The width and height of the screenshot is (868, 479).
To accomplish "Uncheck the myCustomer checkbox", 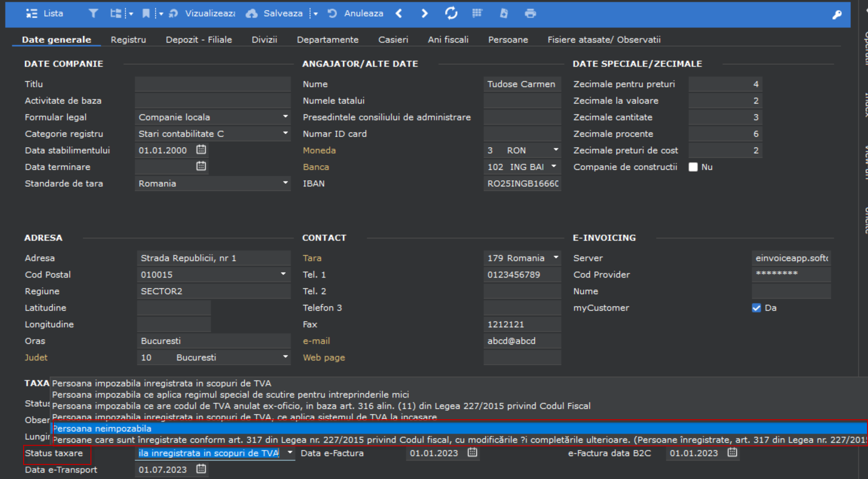I will click(x=756, y=308).
